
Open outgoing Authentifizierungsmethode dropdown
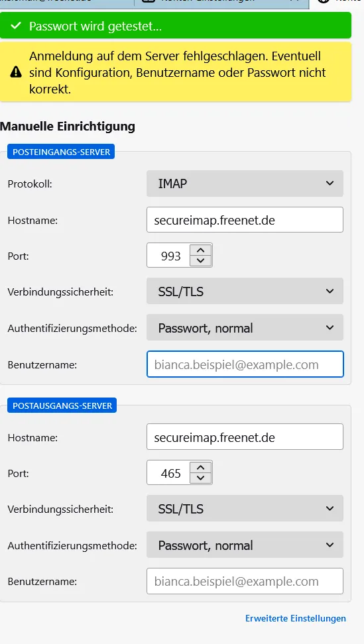coord(245,545)
